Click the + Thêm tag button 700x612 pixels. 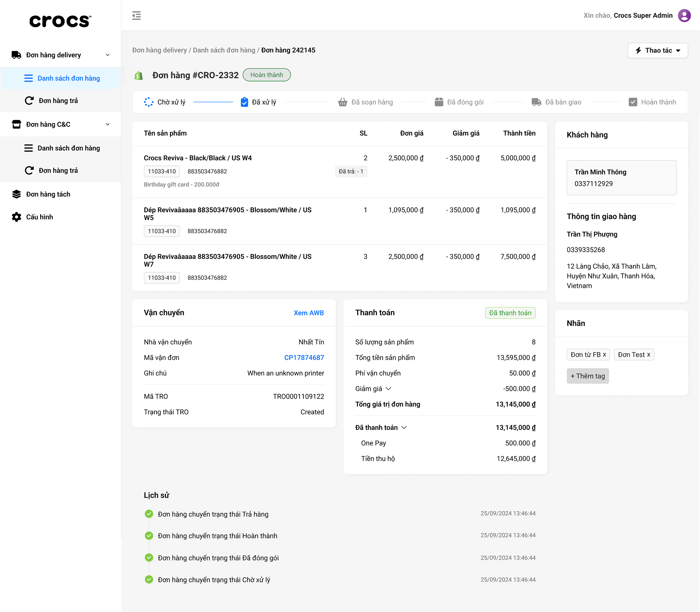click(x=587, y=376)
